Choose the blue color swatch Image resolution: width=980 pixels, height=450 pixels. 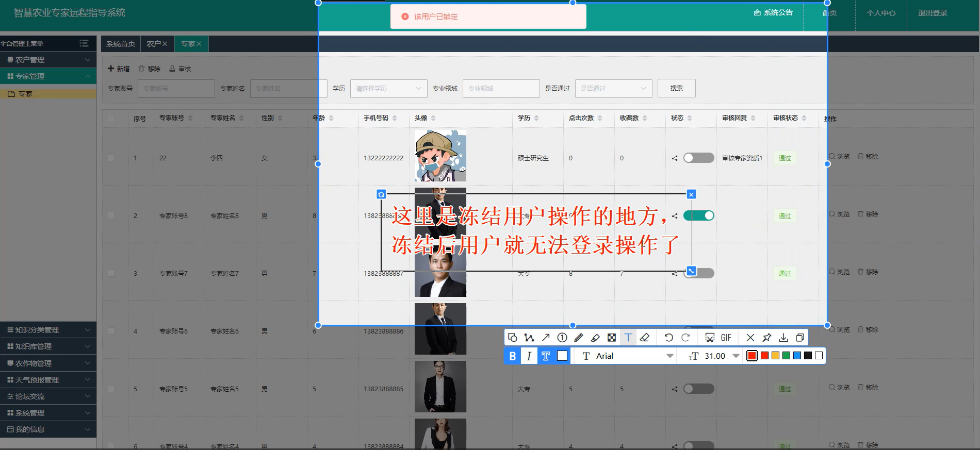pos(797,356)
